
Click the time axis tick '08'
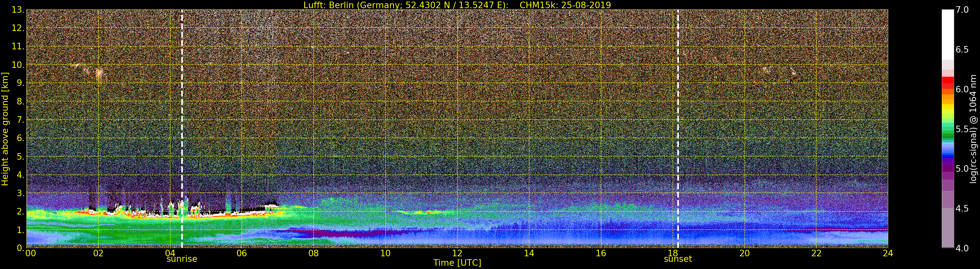(313, 253)
